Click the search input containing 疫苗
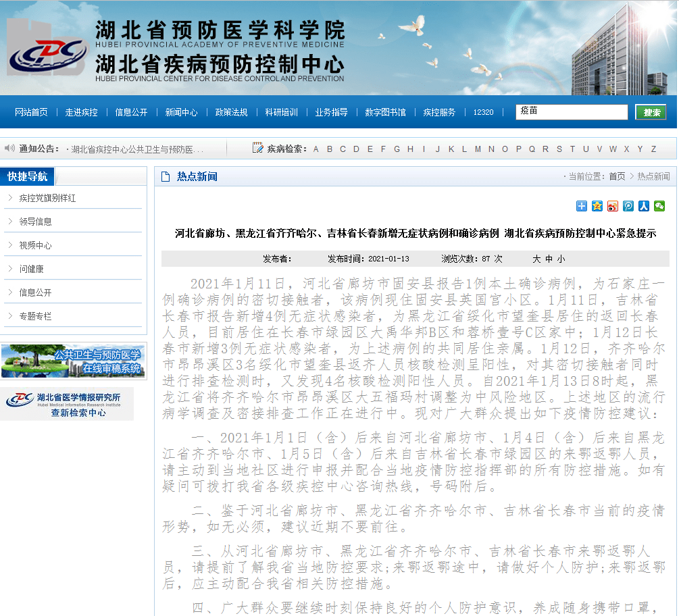This screenshot has width=679, height=616. [571, 111]
